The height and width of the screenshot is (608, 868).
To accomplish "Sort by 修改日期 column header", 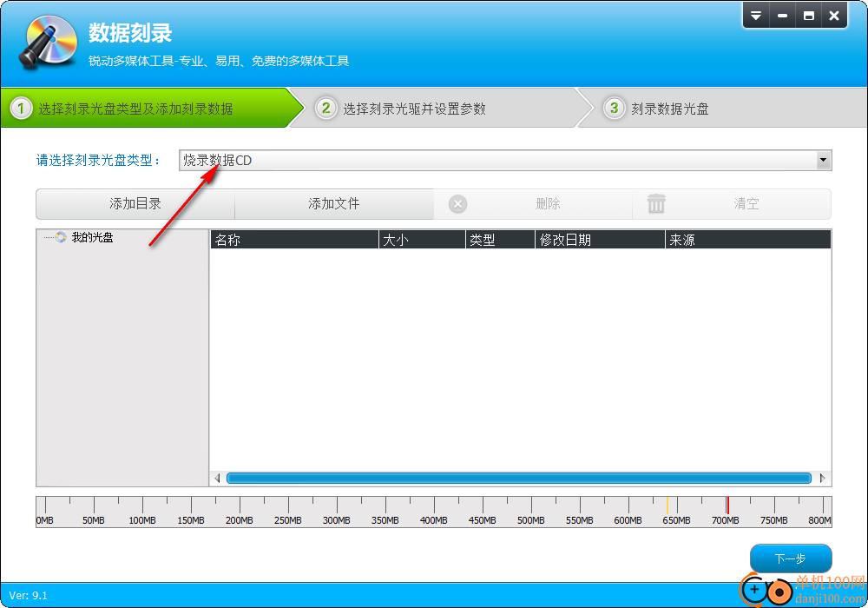I will pos(600,240).
